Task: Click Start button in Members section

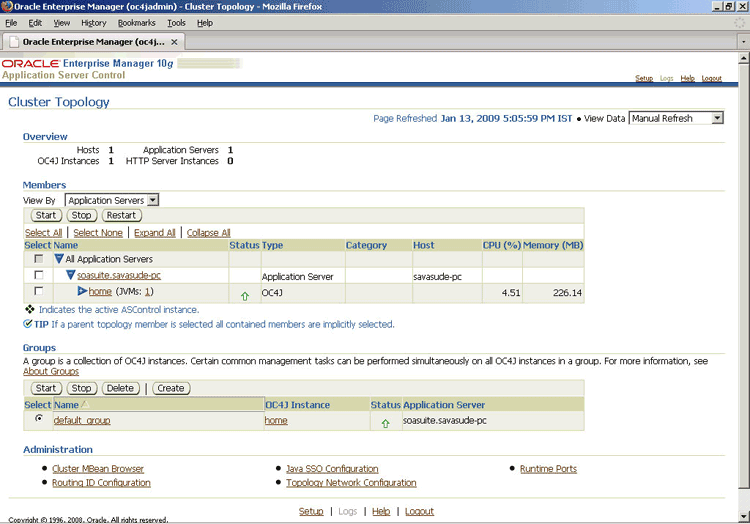Action: [x=46, y=215]
